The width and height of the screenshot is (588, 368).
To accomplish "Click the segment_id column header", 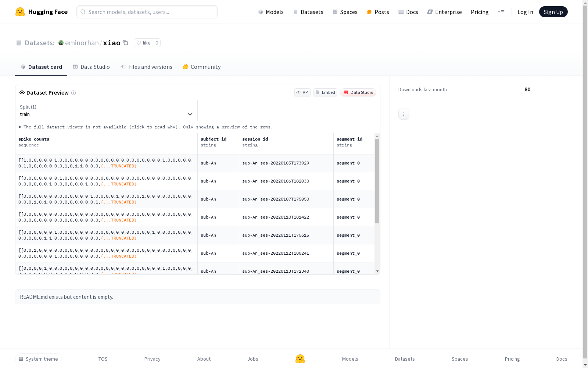I will (x=354, y=143).
